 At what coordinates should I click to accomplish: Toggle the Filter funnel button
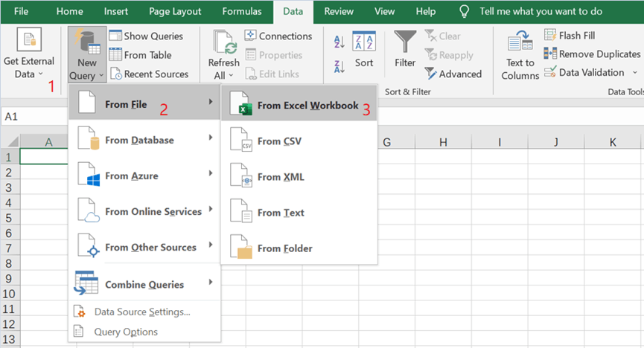point(405,49)
